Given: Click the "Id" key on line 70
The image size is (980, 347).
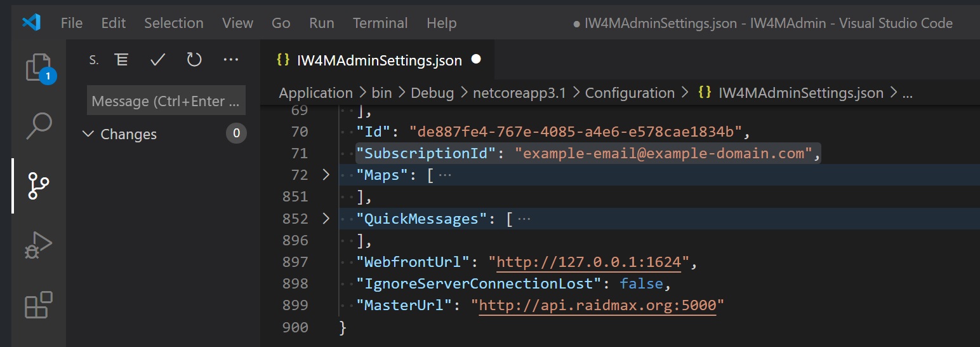Looking at the screenshot, I should 376,132.
